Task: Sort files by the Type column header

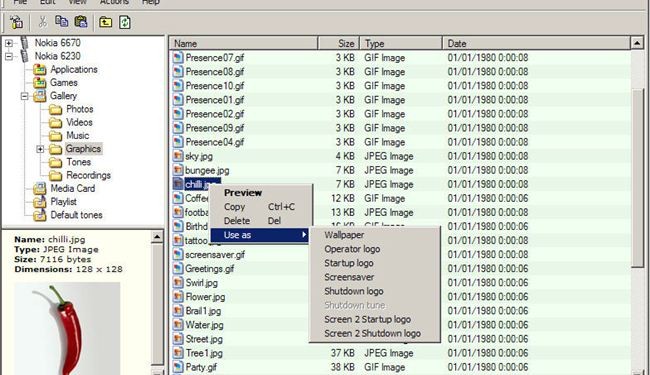Action: click(x=401, y=44)
